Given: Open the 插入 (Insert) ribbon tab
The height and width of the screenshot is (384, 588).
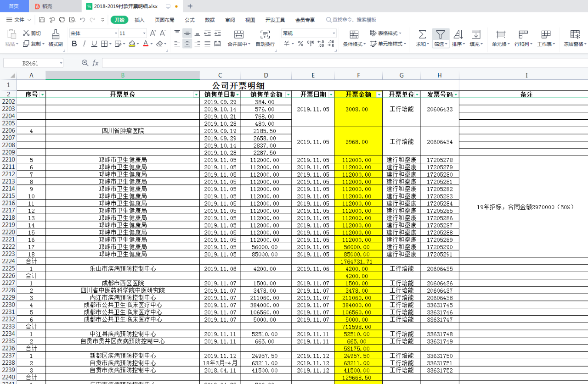Looking at the screenshot, I should pos(140,20).
